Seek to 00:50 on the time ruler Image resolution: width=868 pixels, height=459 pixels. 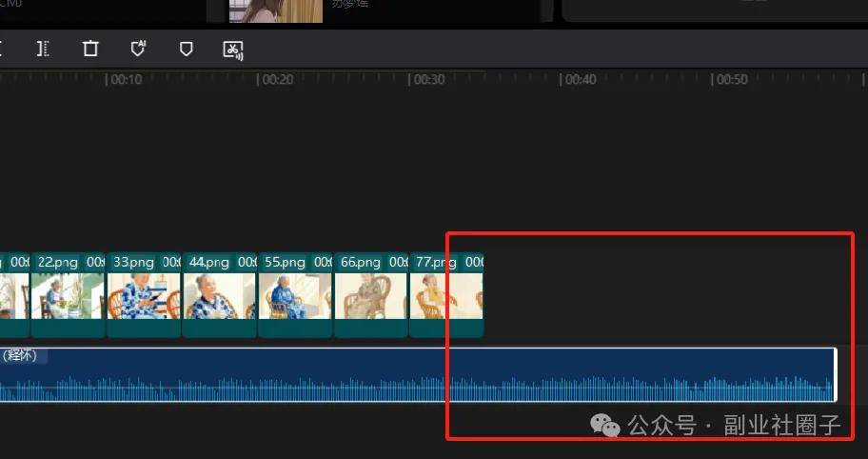713,80
